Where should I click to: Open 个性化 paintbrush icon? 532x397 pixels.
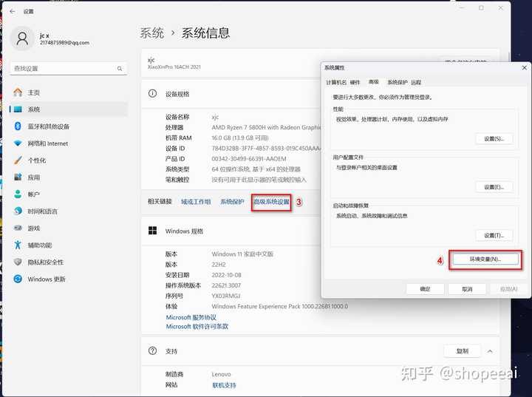(18, 160)
